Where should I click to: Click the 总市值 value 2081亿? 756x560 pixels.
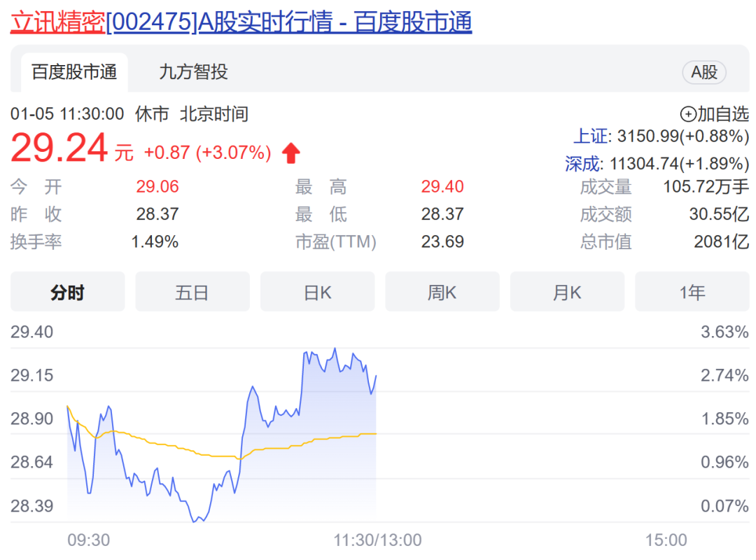721,241
